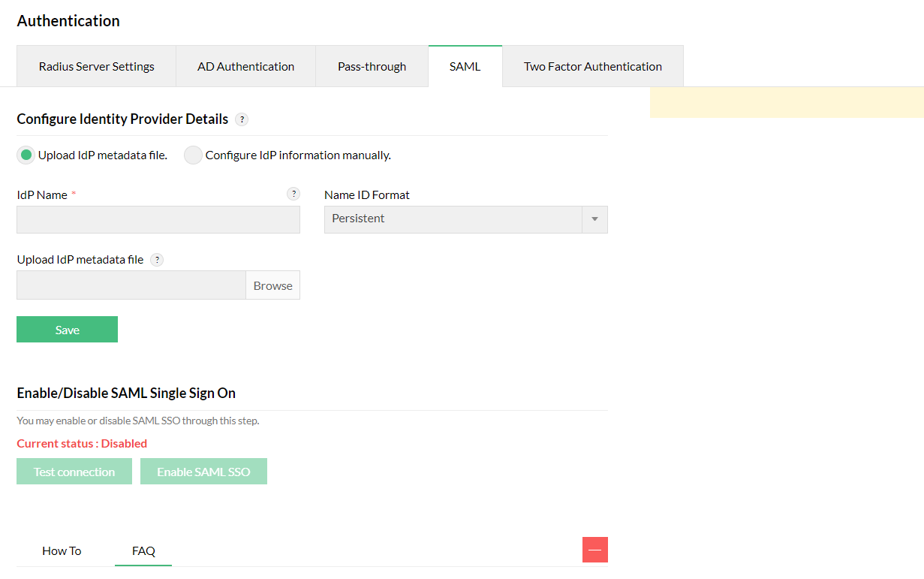Screen dimensions: 924x579
Task: Open Two Factor Authentication tab
Action: [592, 67]
